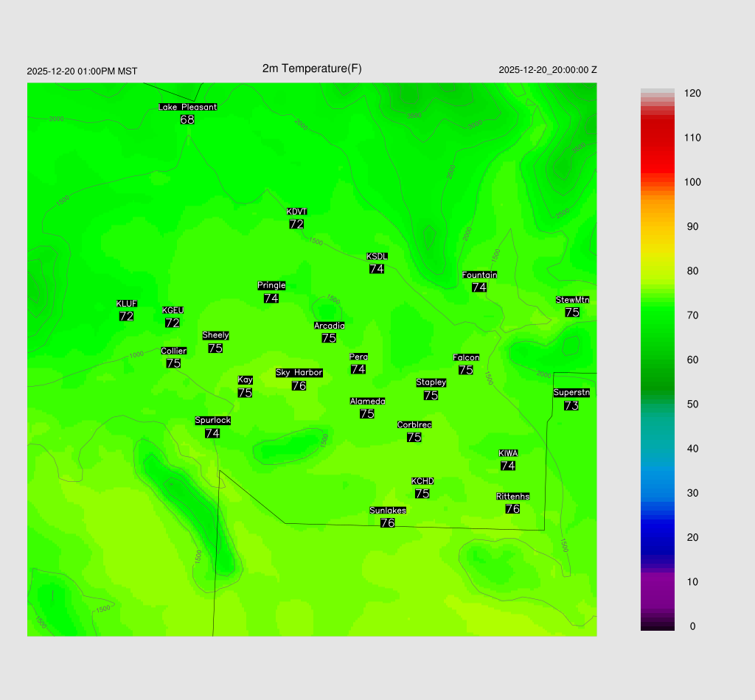Select the StewMtn station label
The image size is (755, 700).
coord(572,300)
